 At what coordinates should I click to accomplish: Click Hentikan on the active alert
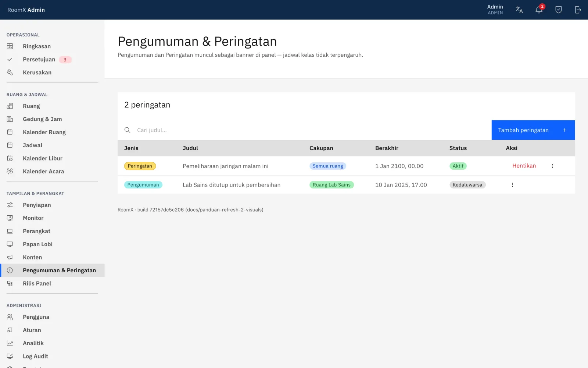(524, 166)
